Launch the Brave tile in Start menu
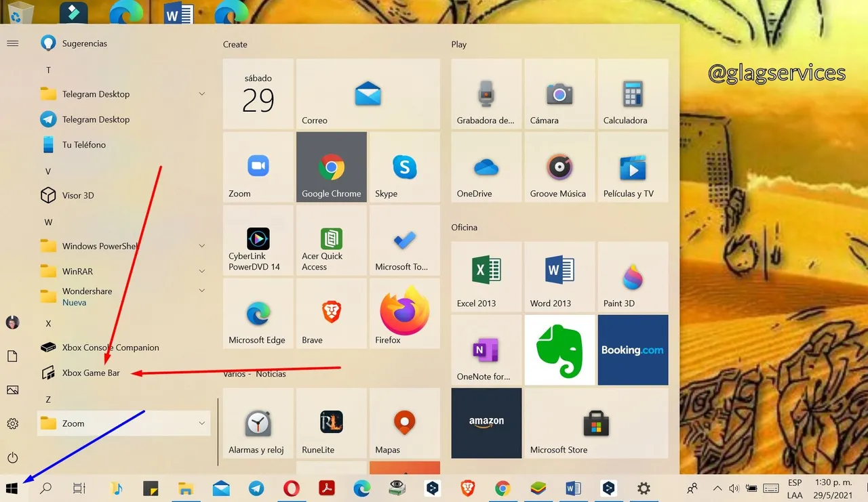The image size is (868, 502). coord(332,314)
